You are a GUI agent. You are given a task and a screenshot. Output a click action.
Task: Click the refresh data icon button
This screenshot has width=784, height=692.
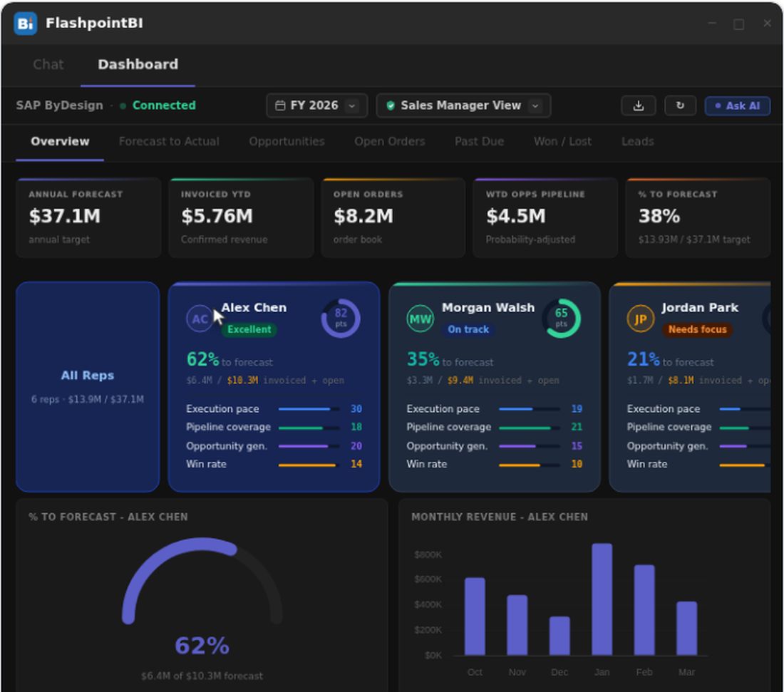(680, 105)
